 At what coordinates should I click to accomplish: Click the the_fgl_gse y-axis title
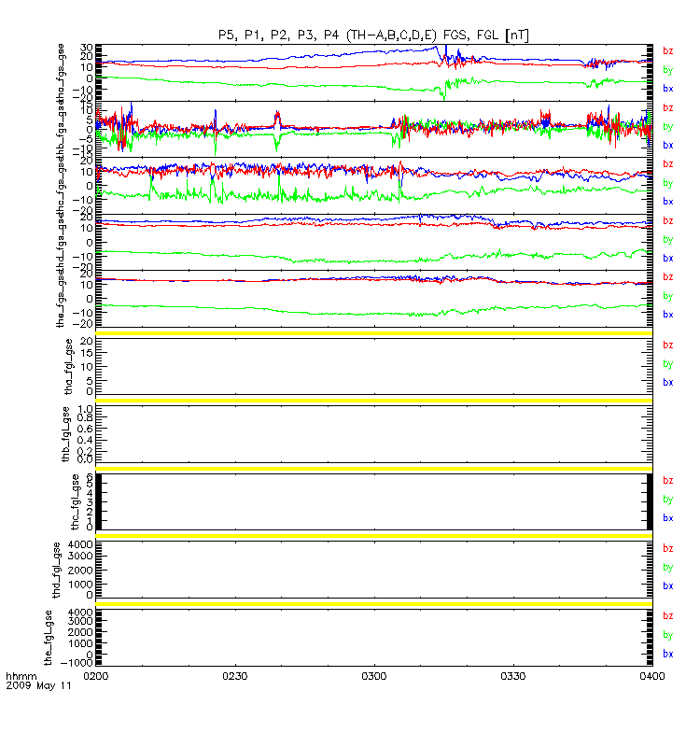point(49,638)
